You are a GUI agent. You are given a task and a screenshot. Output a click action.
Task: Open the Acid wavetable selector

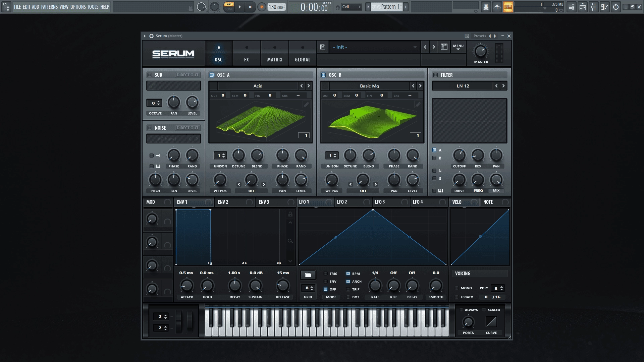[x=258, y=86]
